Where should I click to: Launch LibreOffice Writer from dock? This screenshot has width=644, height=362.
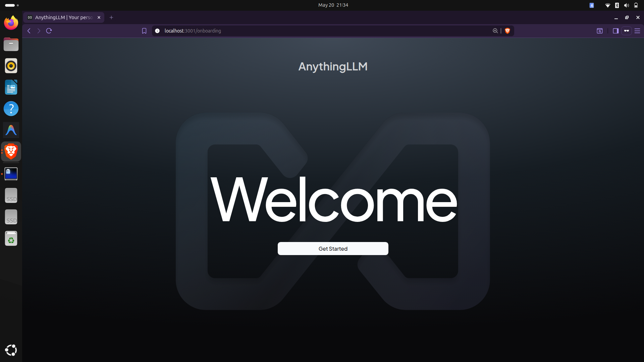11,87
